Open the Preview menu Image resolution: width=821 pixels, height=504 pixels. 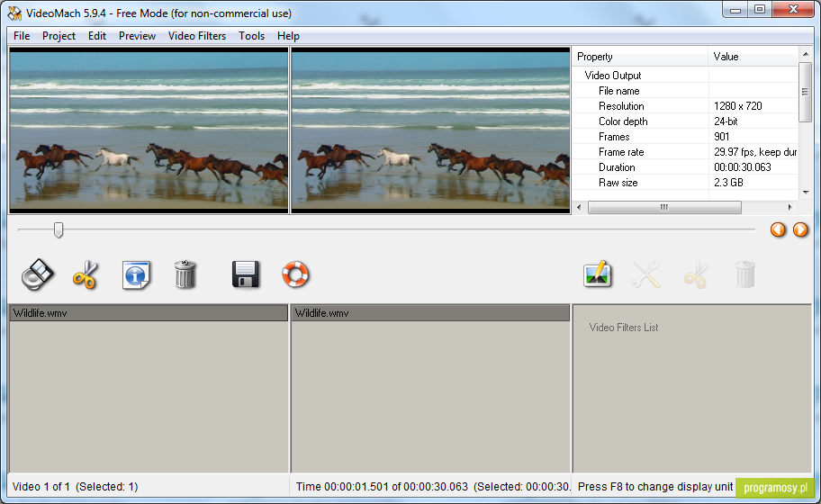click(x=137, y=36)
